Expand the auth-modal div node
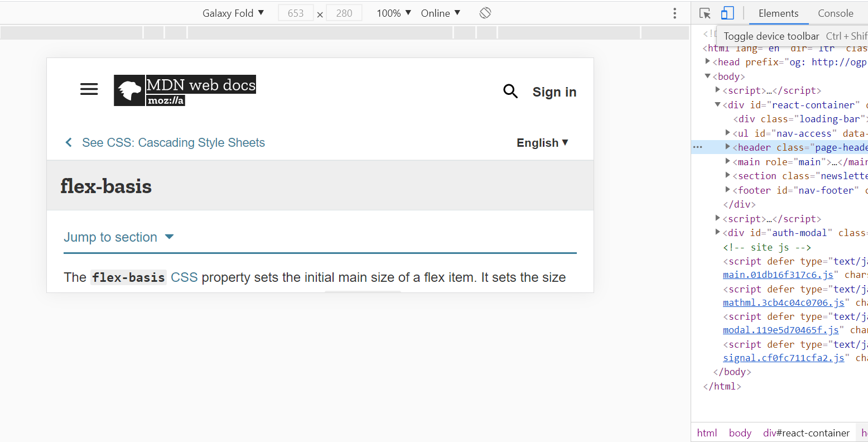The image size is (868, 442). [x=718, y=232]
